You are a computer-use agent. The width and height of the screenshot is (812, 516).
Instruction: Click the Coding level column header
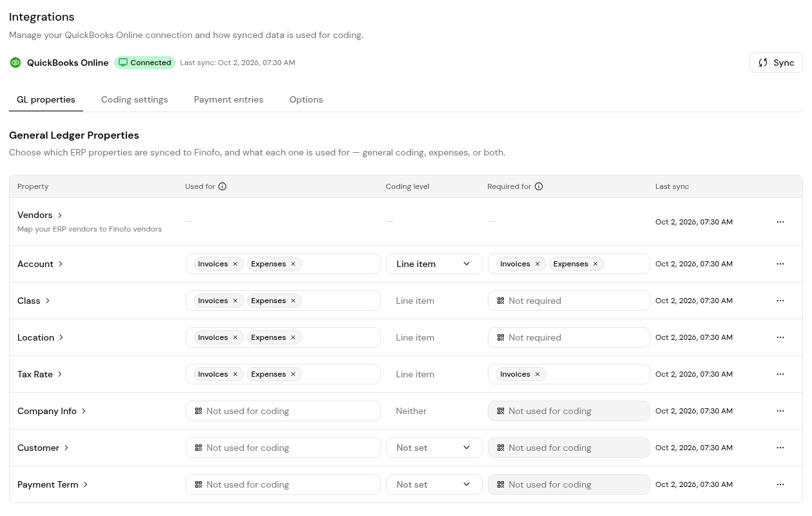coord(407,186)
